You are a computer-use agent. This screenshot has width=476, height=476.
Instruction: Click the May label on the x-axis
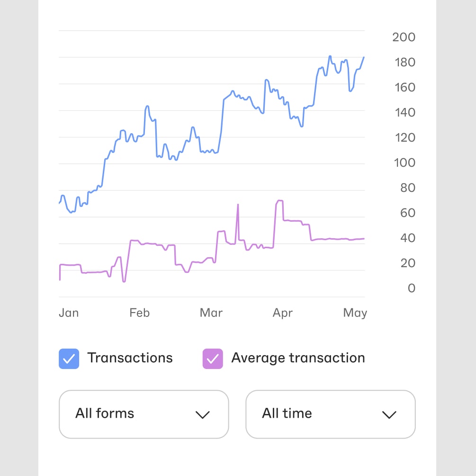pos(355,313)
